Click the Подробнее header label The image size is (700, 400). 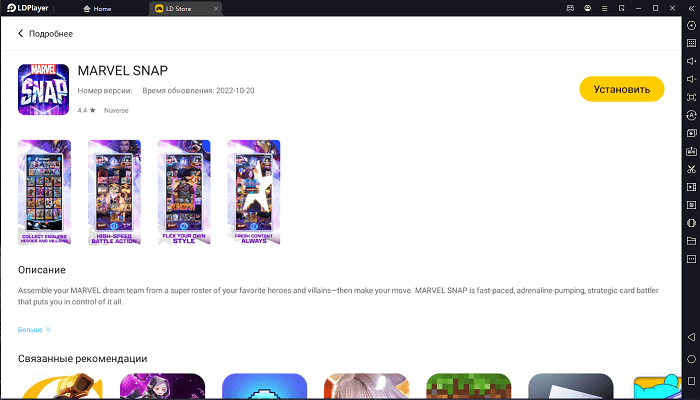pyautogui.click(x=51, y=33)
